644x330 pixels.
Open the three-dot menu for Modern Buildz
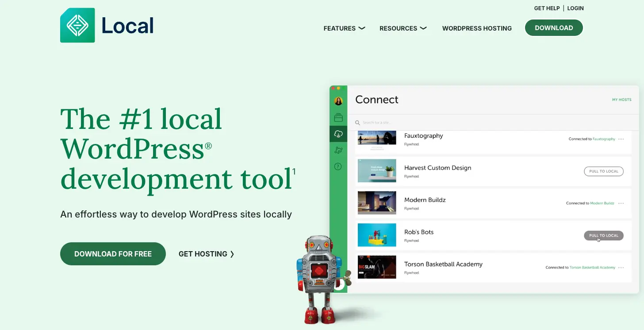click(x=621, y=203)
